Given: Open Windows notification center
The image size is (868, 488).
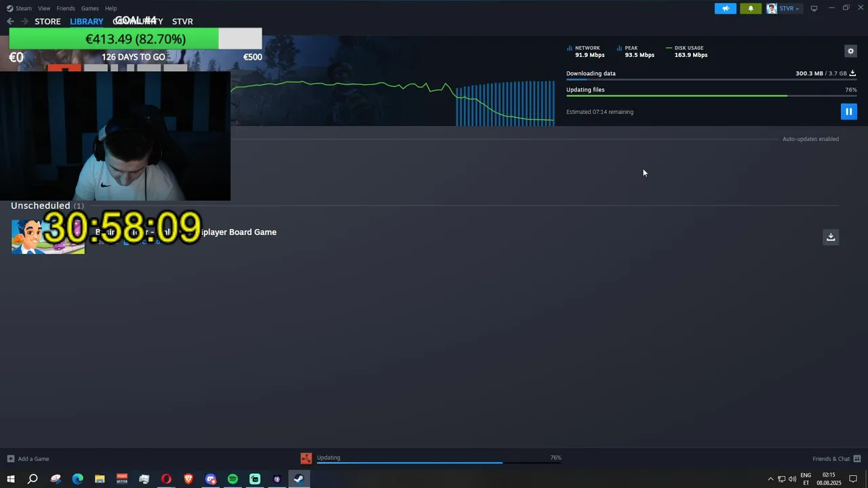Looking at the screenshot, I should pos(853,479).
